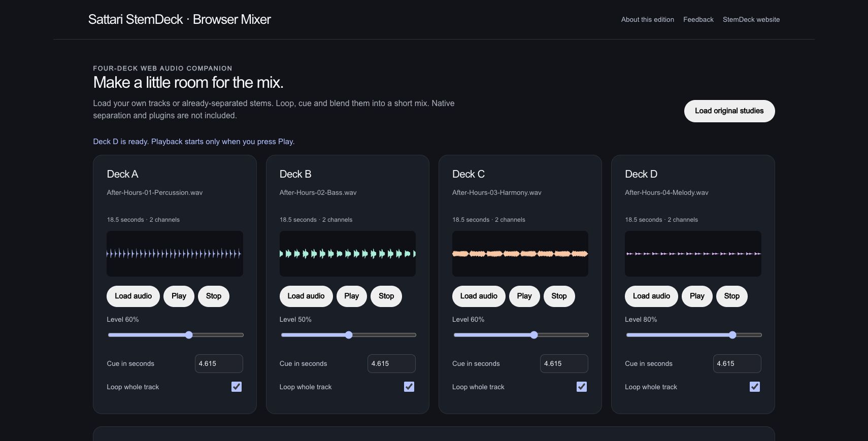This screenshot has width=868, height=441.
Task: Click the Deck B bass waveform
Action: click(348, 254)
